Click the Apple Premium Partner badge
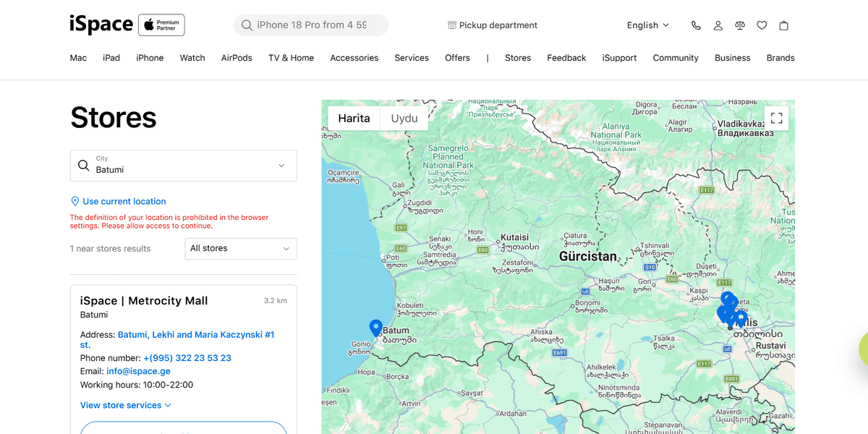 click(161, 25)
